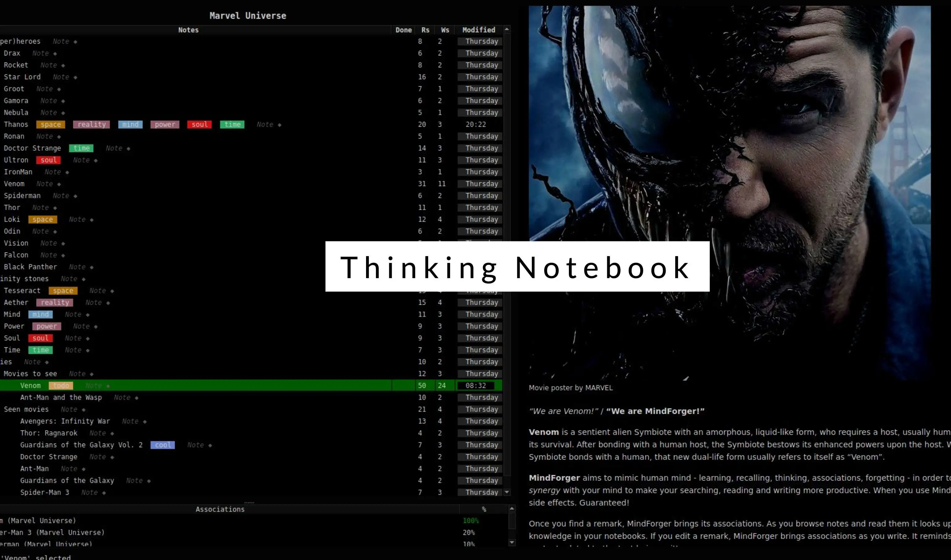Open 'Avengers: Infinity War' note
Viewport: 951px width, 560px height.
point(65,421)
